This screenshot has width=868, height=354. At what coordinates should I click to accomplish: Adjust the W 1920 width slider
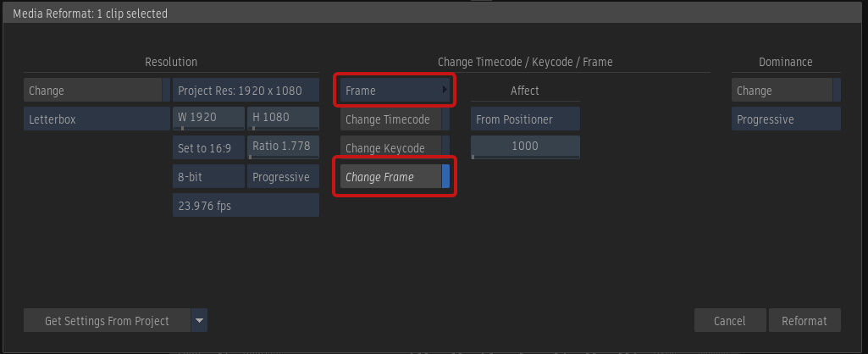click(208, 118)
